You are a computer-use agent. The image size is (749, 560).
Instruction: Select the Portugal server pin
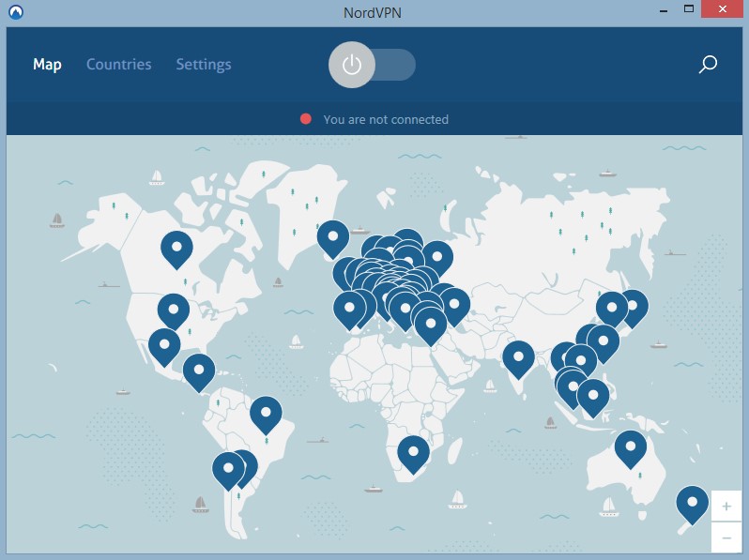coord(349,310)
